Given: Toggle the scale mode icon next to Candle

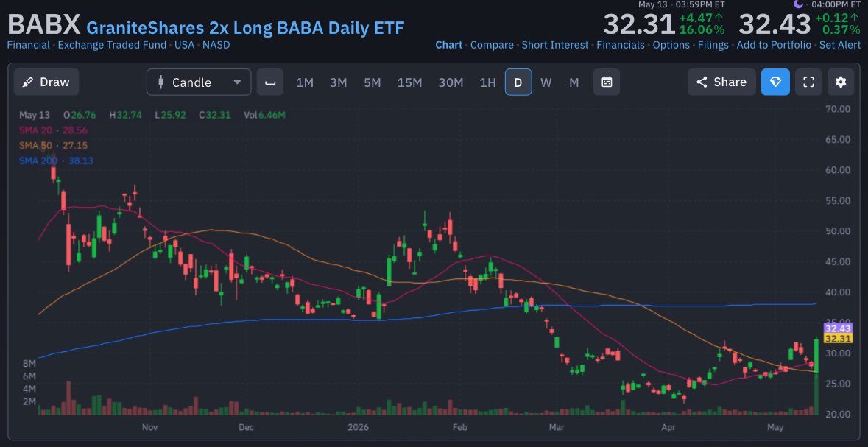Looking at the screenshot, I should 270,82.
